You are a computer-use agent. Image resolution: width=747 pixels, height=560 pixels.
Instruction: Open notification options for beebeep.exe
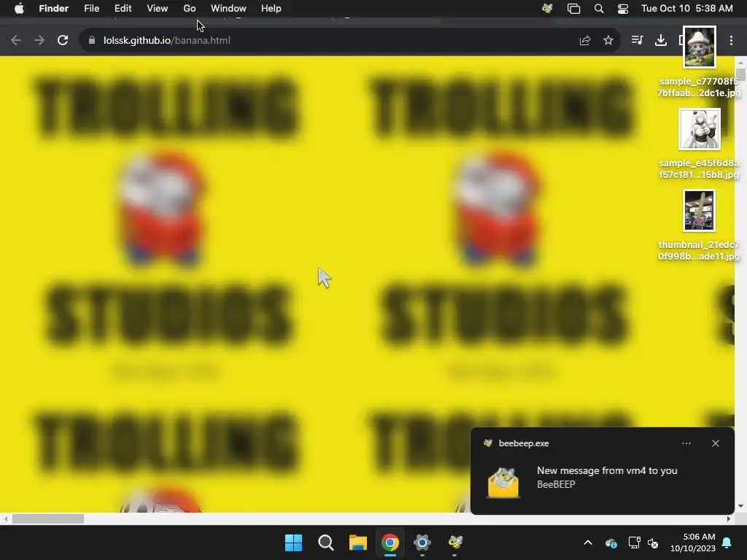[686, 443]
